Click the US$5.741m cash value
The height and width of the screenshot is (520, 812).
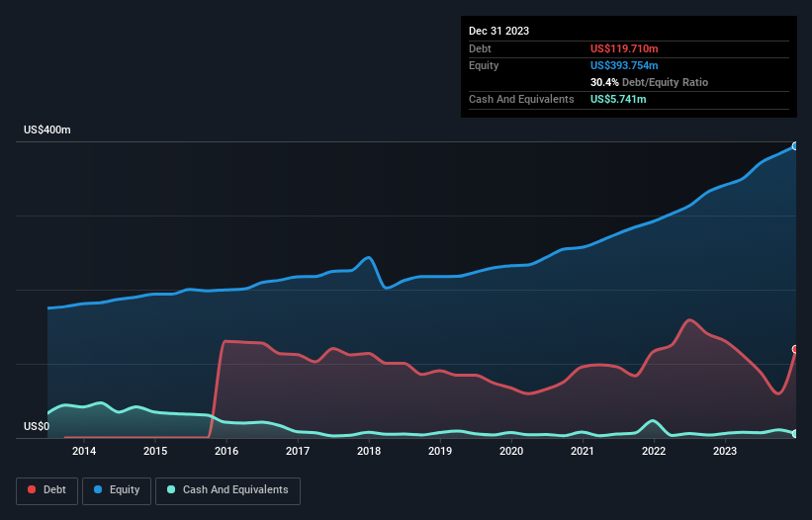618,99
